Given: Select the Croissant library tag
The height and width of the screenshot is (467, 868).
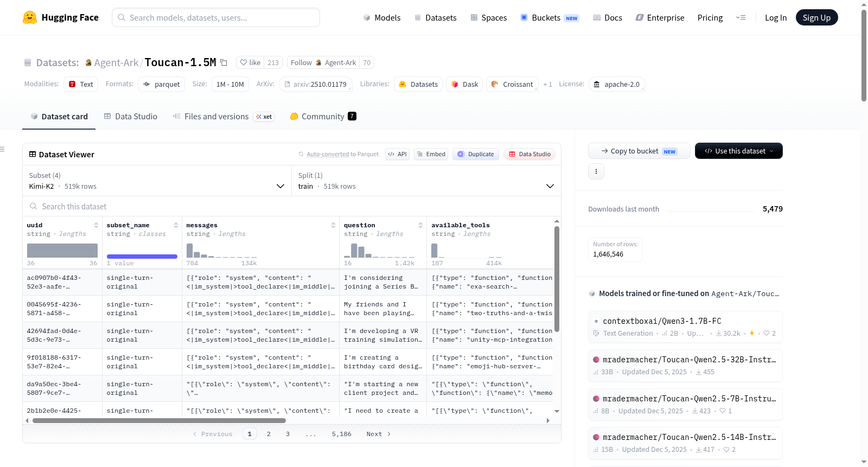Looking at the screenshot, I should point(512,84).
